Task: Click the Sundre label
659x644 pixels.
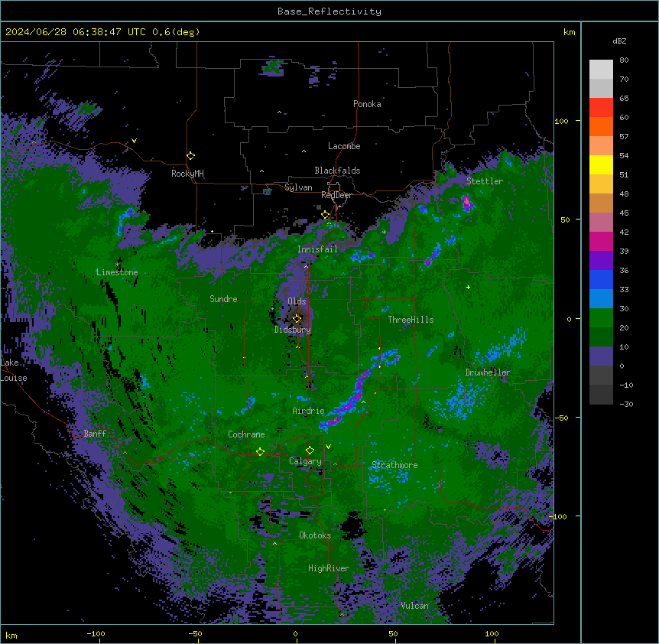Action: tap(223, 299)
